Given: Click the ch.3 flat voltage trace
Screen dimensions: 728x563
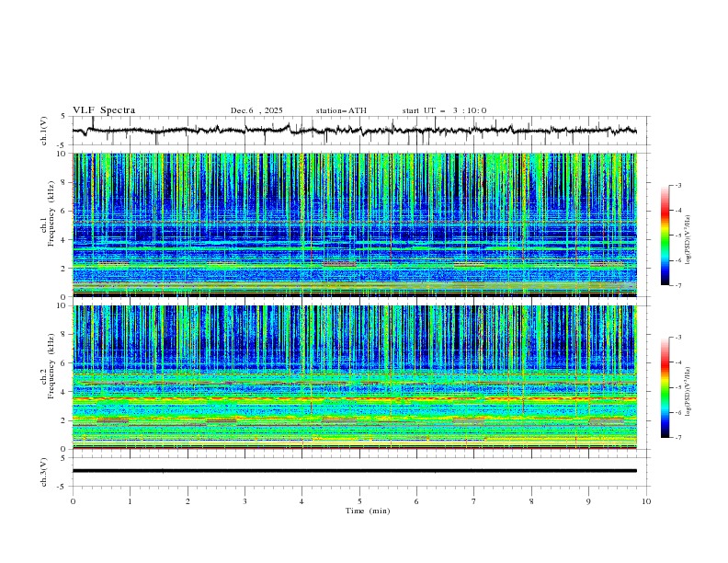Looking at the screenshot, I should pos(354,471).
